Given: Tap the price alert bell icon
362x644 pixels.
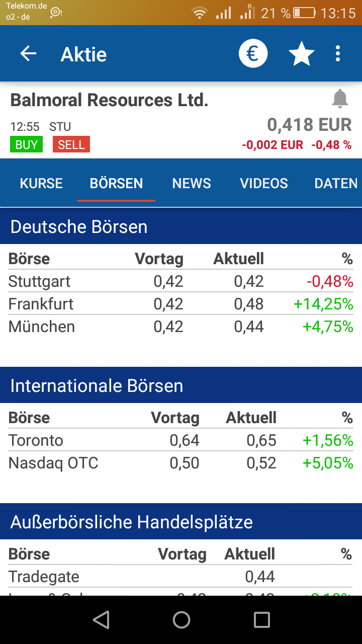Looking at the screenshot, I should 340,99.
